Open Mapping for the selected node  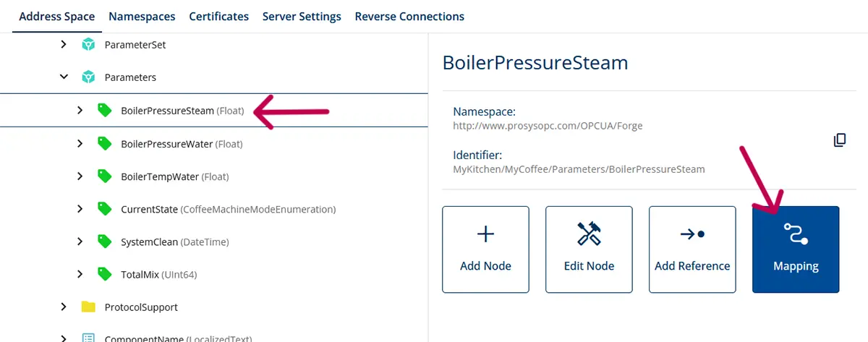(796, 249)
